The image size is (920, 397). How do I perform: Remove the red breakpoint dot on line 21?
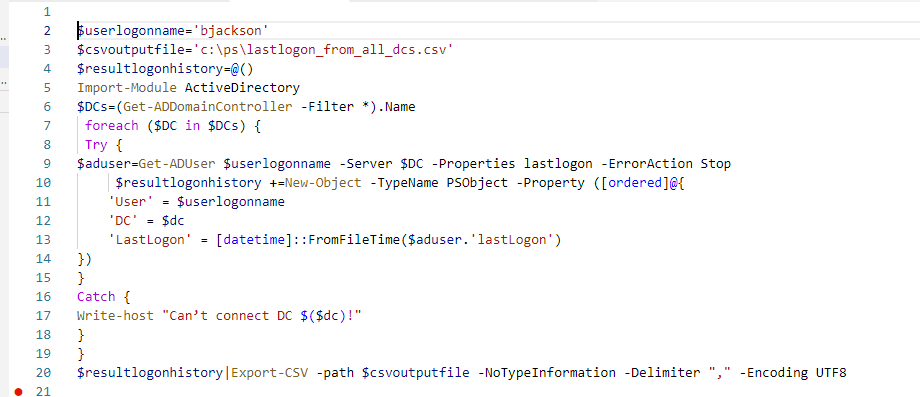point(18,392)
